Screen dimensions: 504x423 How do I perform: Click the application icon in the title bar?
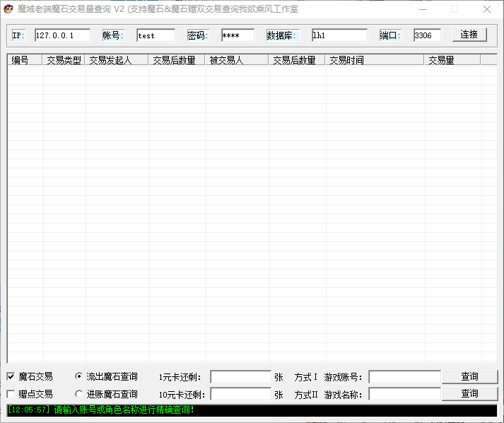click(8, 9)
